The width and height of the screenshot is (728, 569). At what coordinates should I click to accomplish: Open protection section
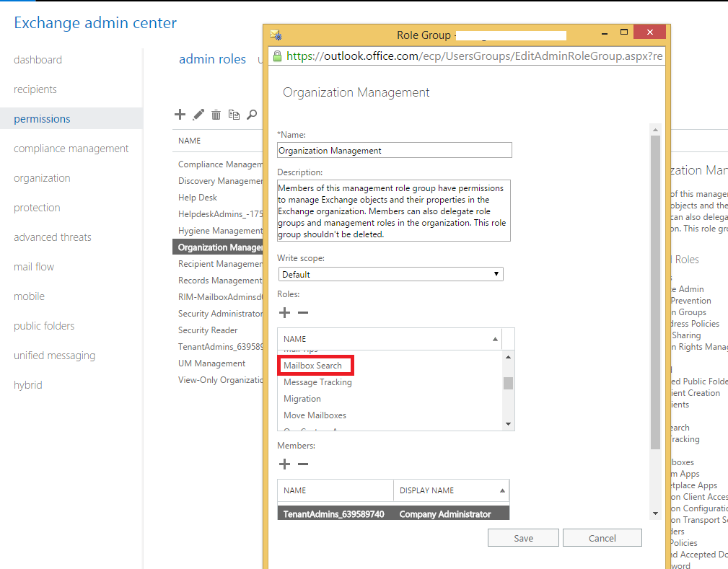37,208
